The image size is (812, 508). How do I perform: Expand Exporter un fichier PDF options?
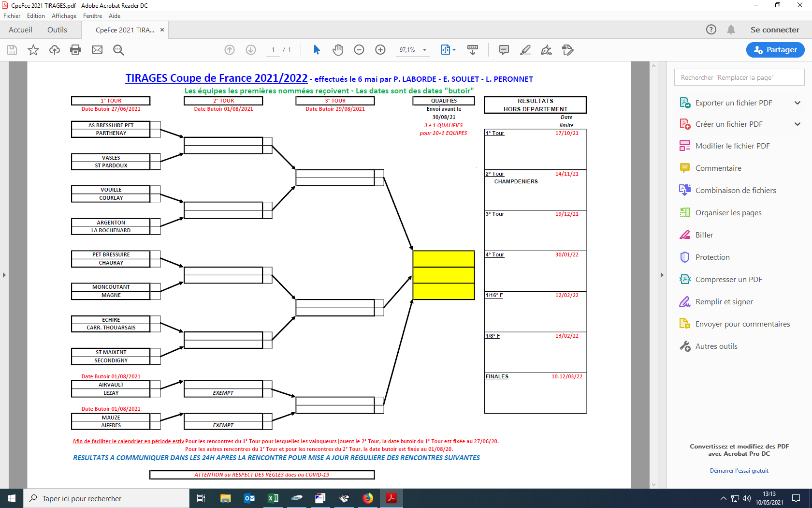click(797, 103)
